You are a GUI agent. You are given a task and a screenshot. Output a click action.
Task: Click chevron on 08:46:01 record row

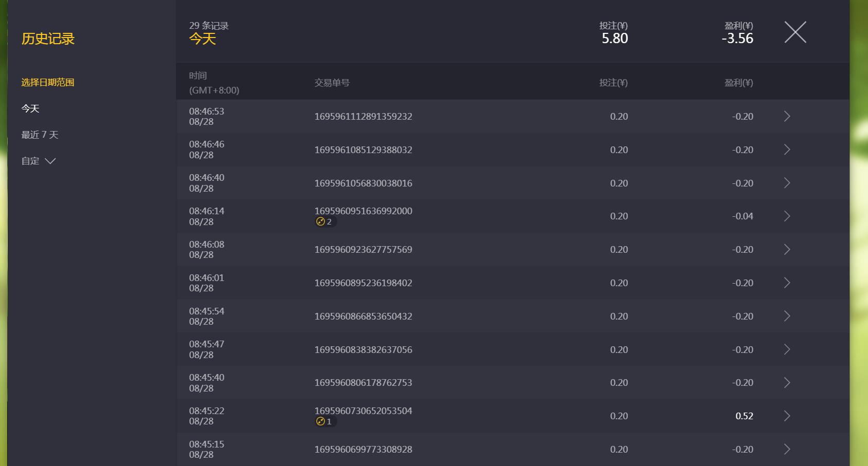[x=787, y=283]
